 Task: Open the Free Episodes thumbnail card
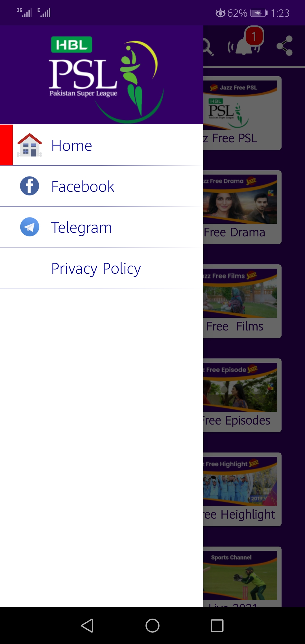click(x=242, y=395)
